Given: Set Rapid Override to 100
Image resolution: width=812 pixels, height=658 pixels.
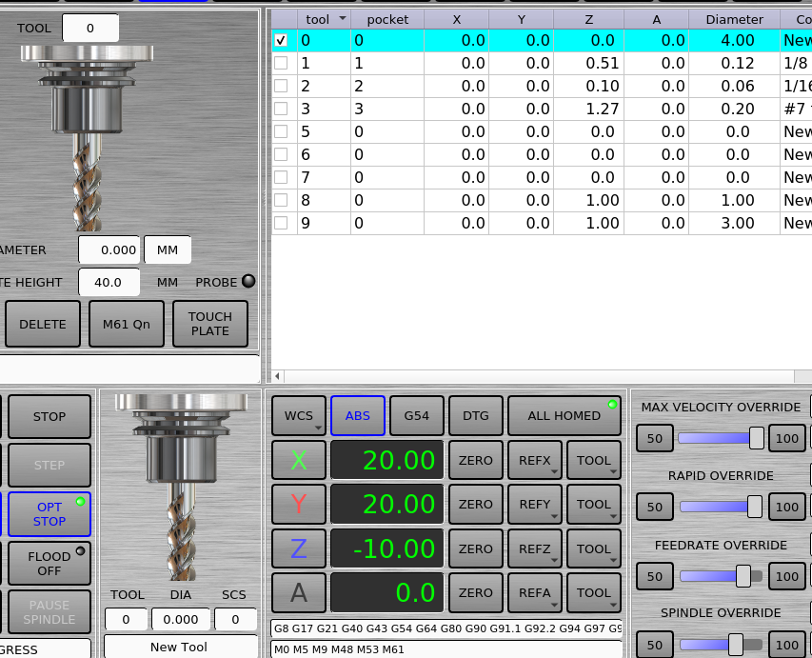Looking at the screenshot, I should coord(786,507).
